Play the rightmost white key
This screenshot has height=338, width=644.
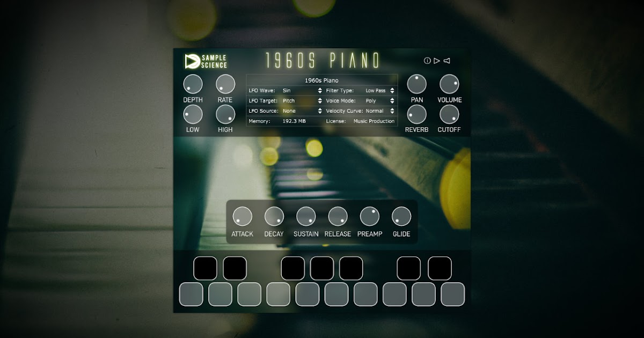click(452, 294)
